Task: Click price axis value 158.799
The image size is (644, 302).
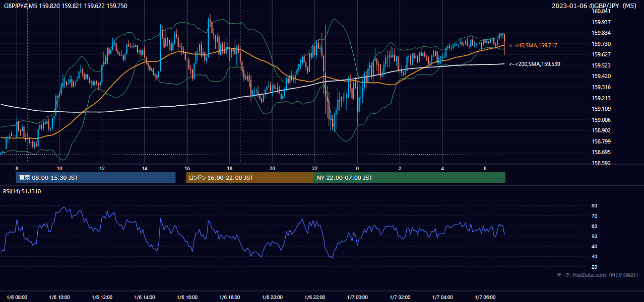Action: tap(602, 141)
